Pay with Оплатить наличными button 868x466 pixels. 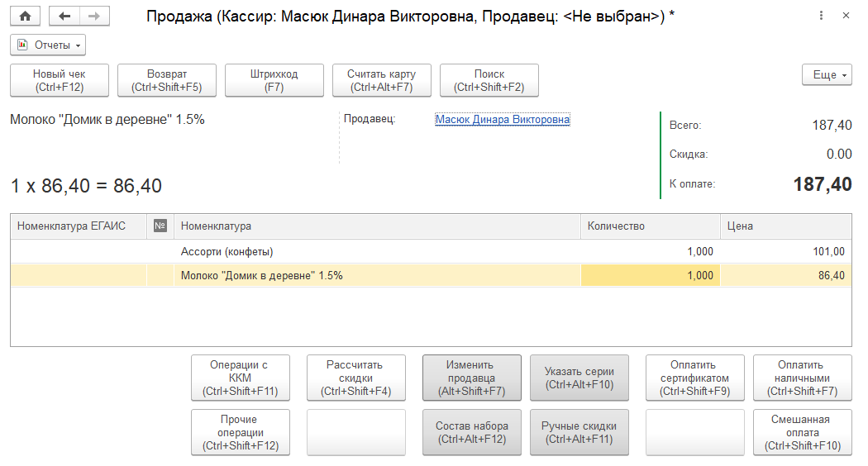pos(802,378)
